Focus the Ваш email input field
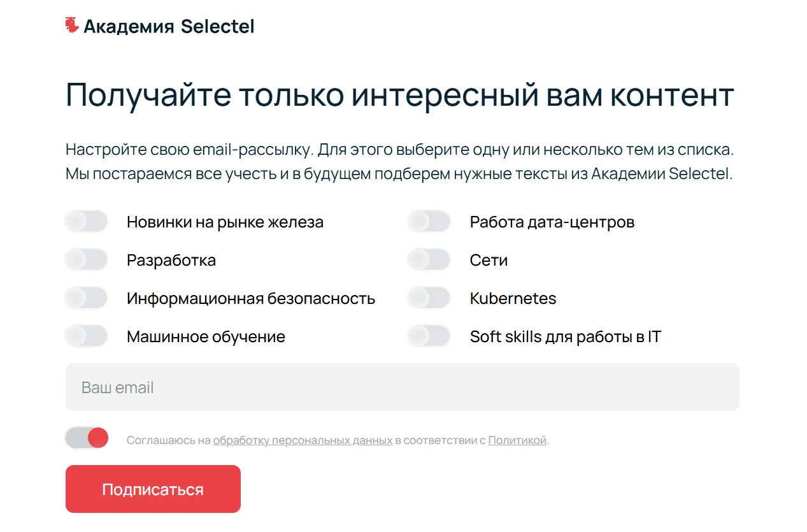 pyautogui.click(x=403, y=387)
